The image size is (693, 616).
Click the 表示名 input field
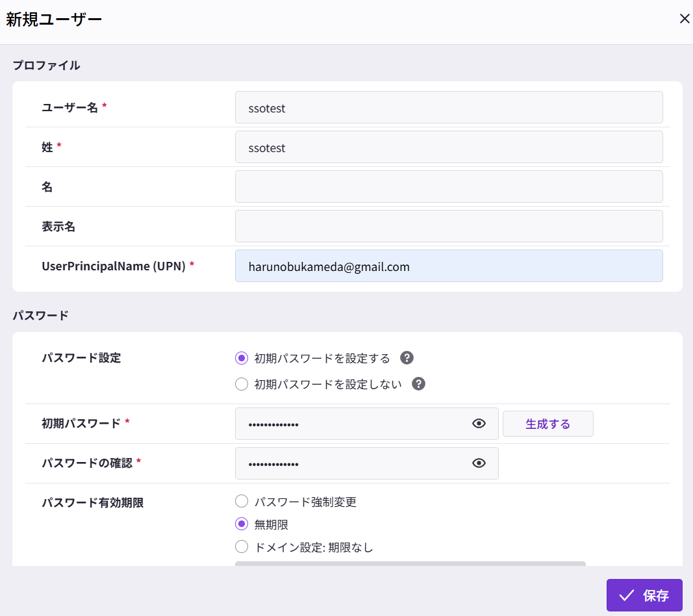(x=448, y=227)
